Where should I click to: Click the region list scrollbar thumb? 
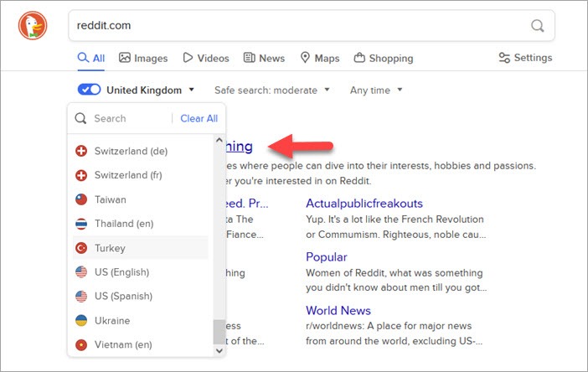pyautogui.click(x=219, y=332)
